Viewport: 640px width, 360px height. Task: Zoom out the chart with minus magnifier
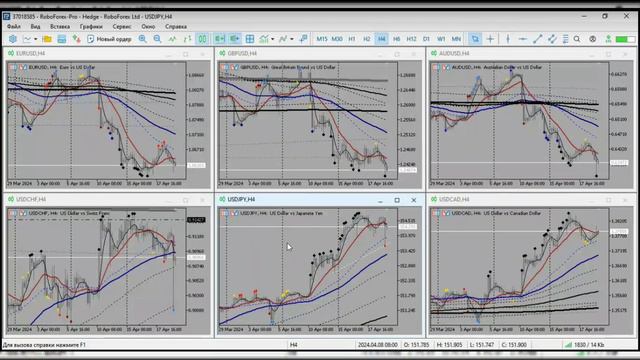click(157, 39)
